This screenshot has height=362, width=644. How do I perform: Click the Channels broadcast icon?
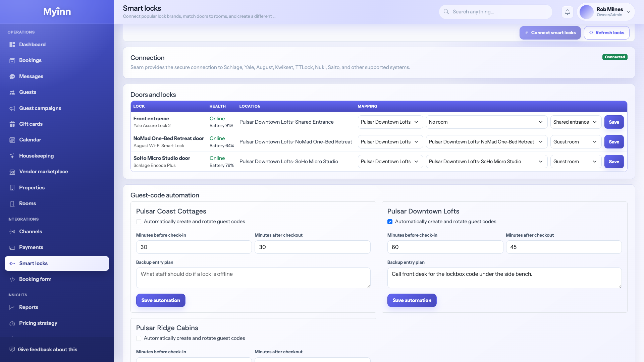click(x=12, y=232)
